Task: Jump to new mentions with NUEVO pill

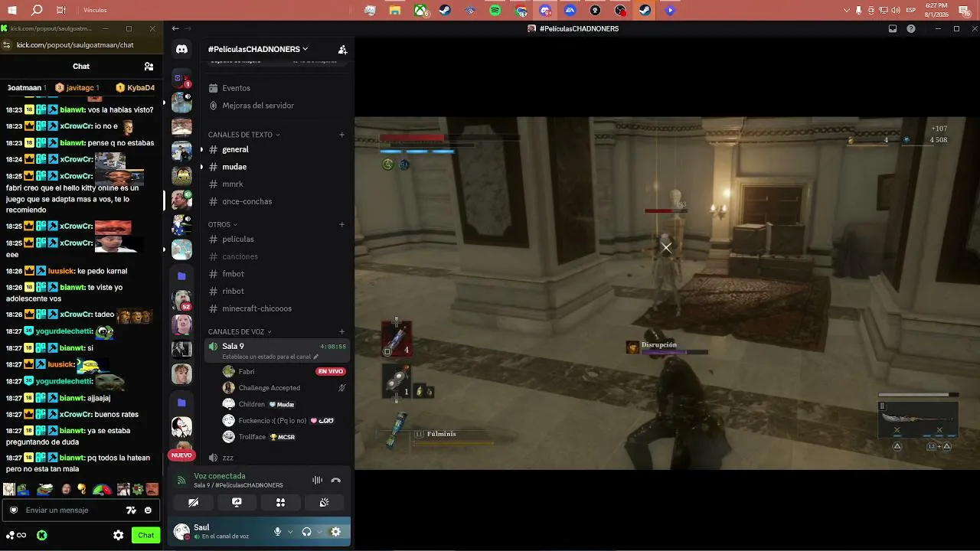Action: point(181,455)
